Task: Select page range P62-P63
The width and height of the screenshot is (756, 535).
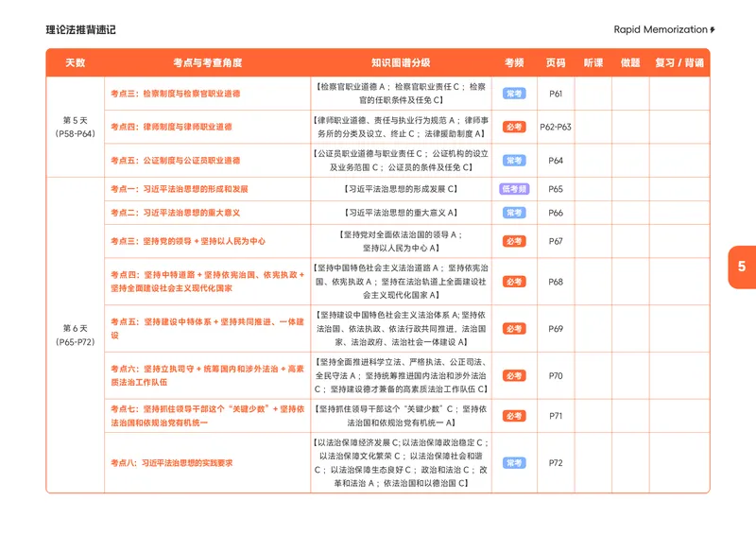Action: 556,127
